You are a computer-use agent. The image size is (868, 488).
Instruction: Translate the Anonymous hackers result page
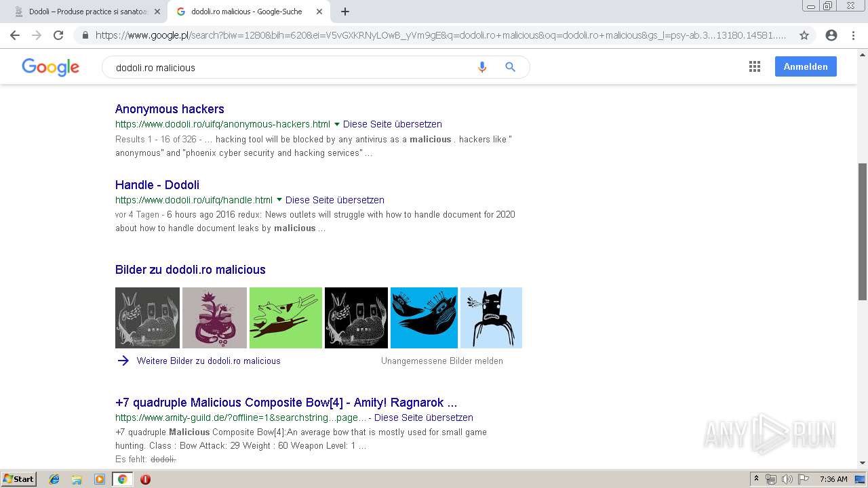393,124
